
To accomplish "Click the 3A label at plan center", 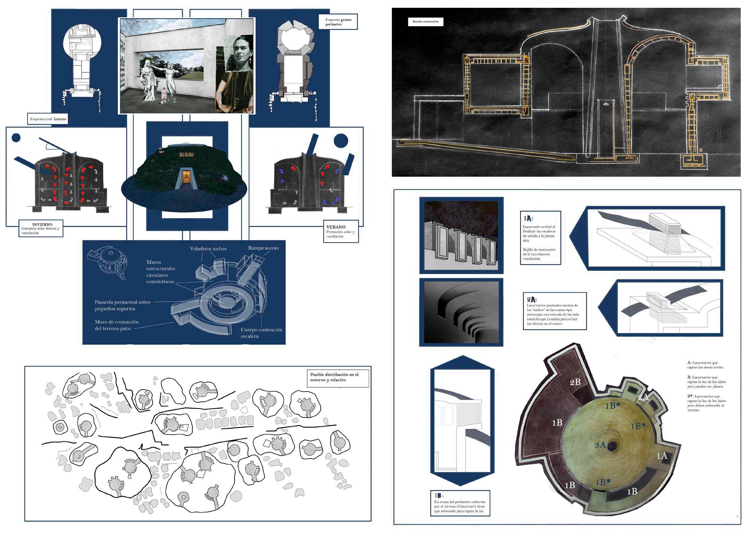I will click(600, 445).
